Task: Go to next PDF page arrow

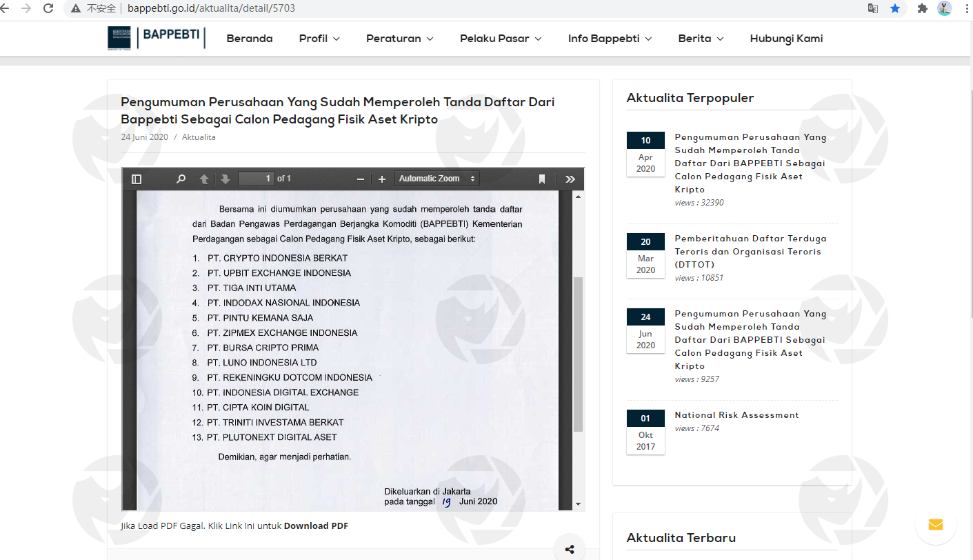Action: tap(225, 179)
